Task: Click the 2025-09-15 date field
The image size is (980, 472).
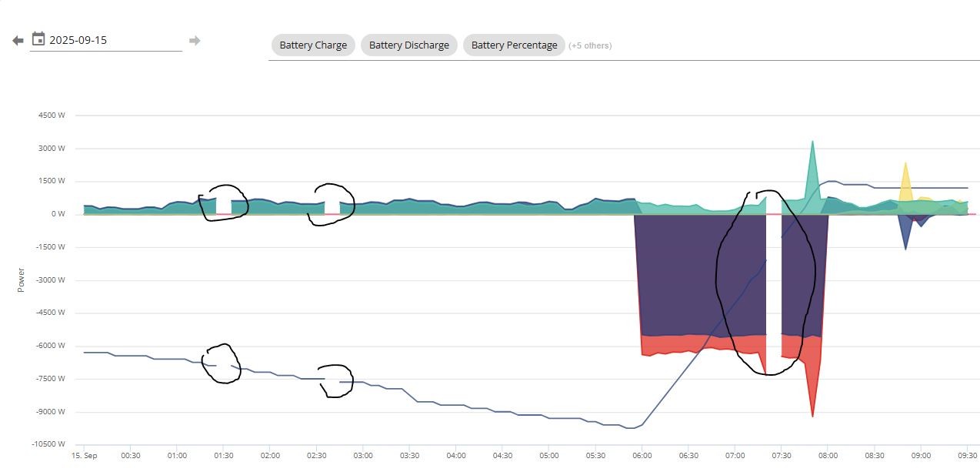Action: [x=106, y=41]
